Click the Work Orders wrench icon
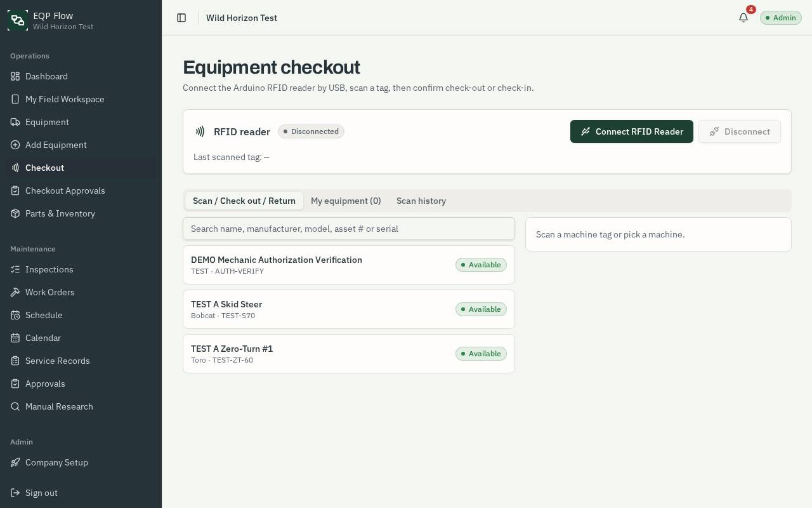 click(15, 292)
